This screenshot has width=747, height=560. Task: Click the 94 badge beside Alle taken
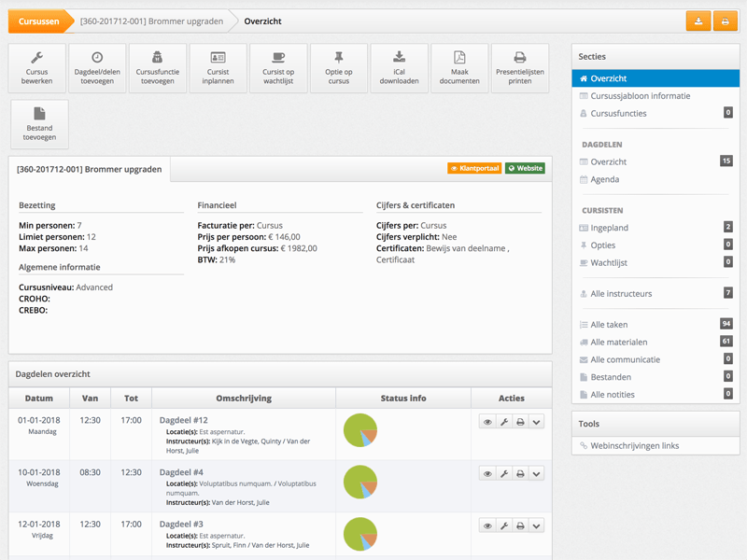(726, 324)
